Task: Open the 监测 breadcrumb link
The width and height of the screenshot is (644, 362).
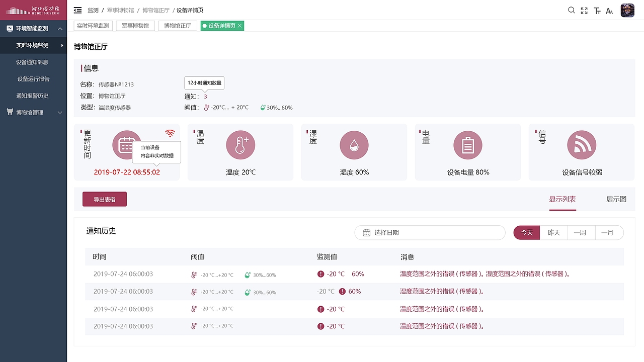Action: 93,10
